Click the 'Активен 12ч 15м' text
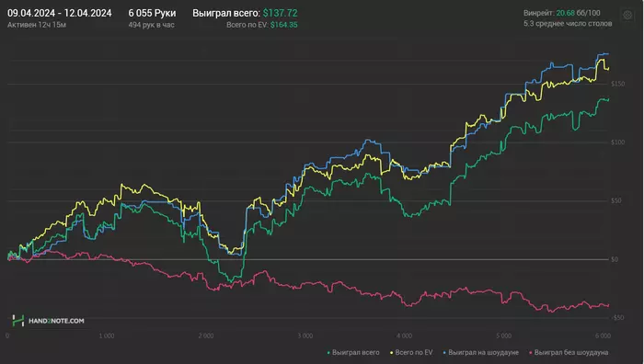The image size is (644, 364). point(37,25)
